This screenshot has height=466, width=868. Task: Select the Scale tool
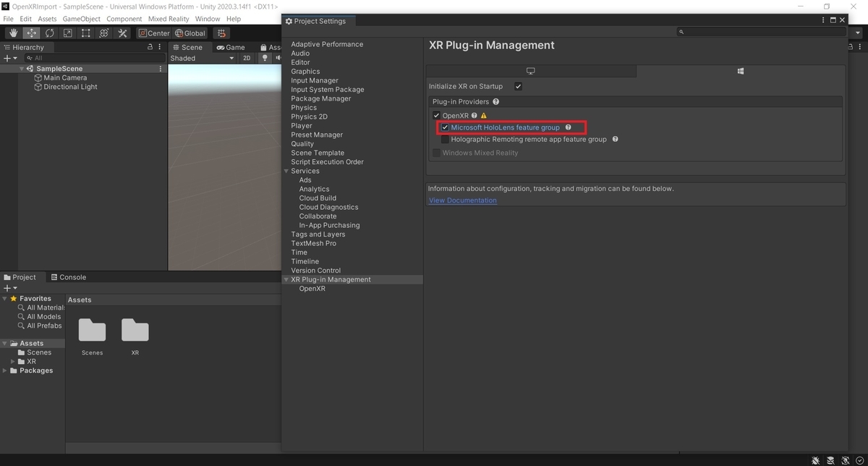[x=68, y=33]
